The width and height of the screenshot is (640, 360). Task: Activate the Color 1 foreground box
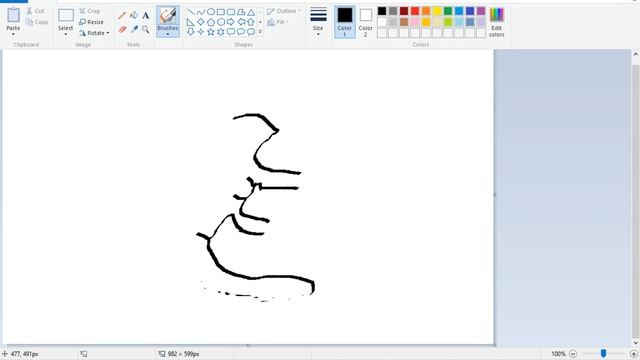point(344,22)
